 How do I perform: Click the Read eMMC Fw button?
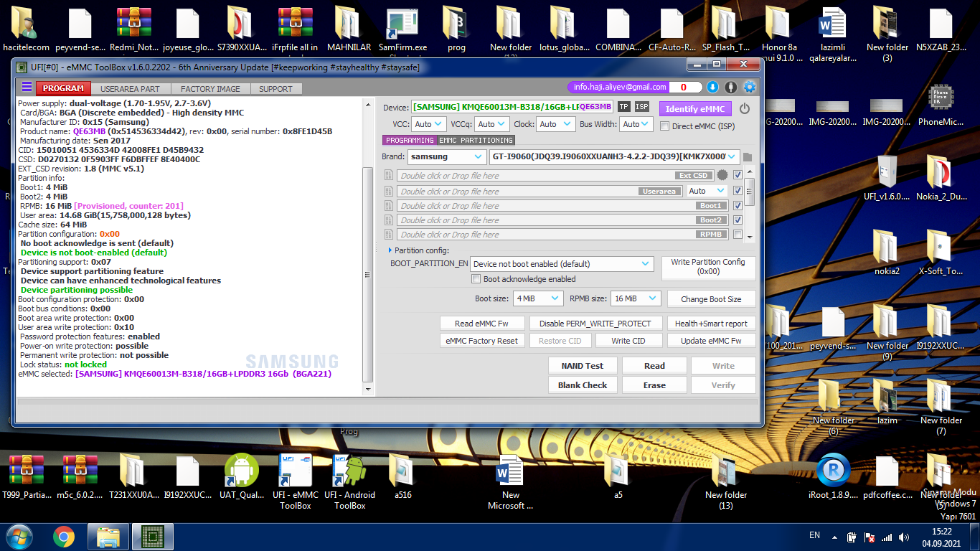[x=483, y=324]
